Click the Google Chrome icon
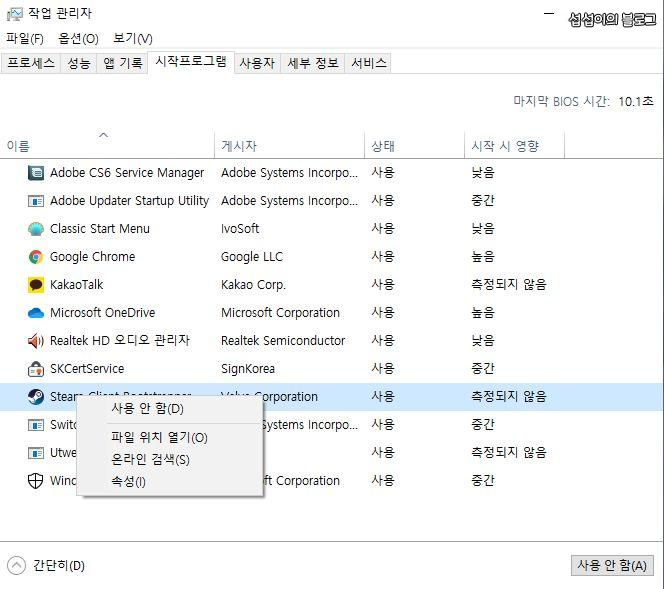The width and height of the screenshot is (664, 589). (36, 257)
